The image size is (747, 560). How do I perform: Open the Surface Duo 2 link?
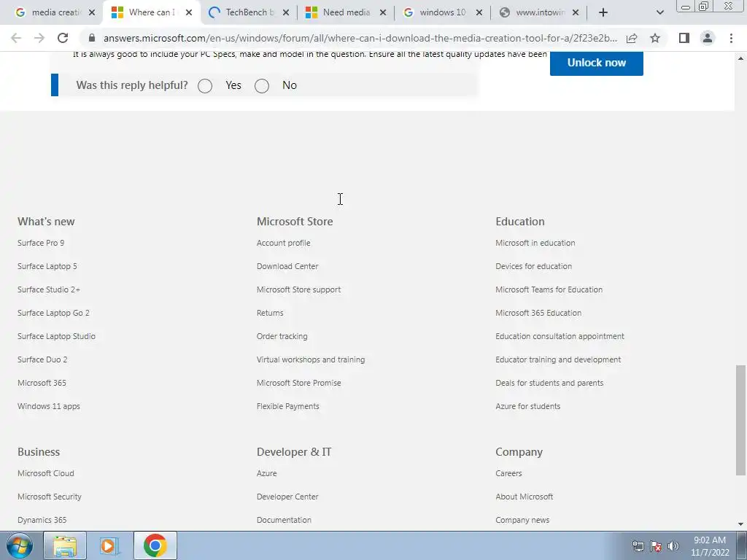pos(42,359)
